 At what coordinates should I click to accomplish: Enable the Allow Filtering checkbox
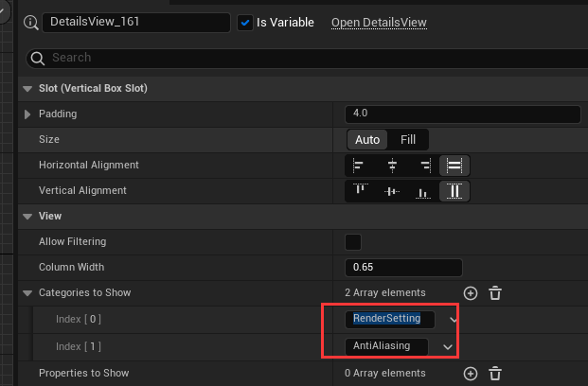pos(353,242)
